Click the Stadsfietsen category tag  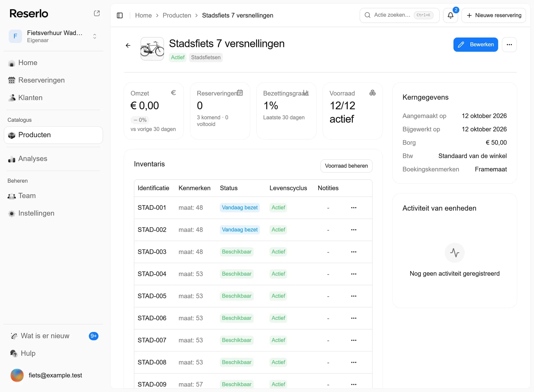[206, 57]
